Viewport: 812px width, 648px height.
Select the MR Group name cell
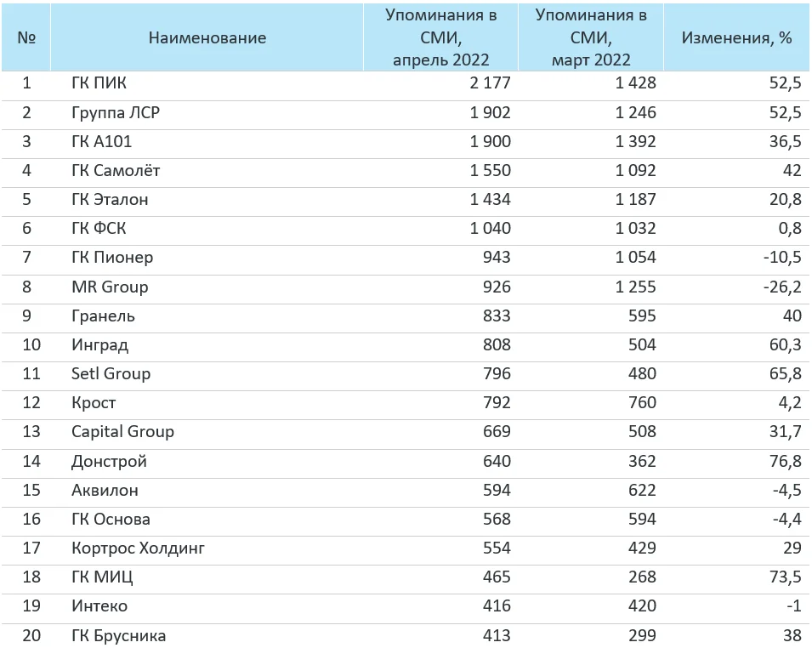110,287
